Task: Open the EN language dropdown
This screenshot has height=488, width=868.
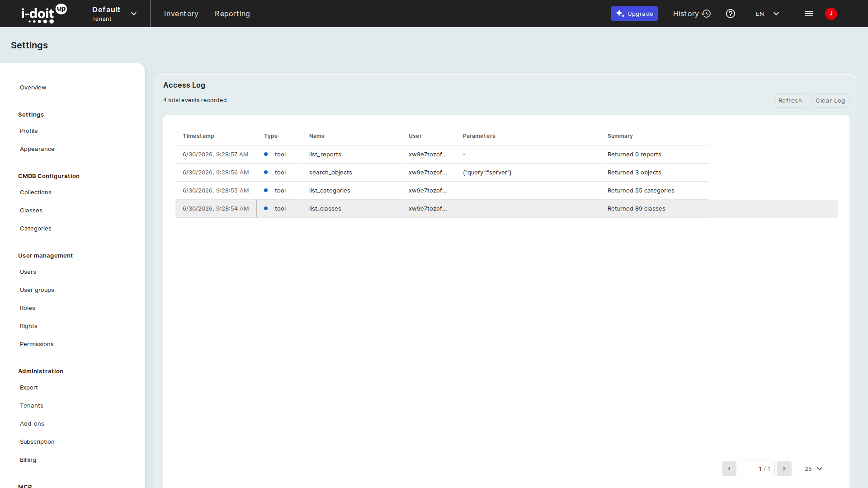Action: 767,14
